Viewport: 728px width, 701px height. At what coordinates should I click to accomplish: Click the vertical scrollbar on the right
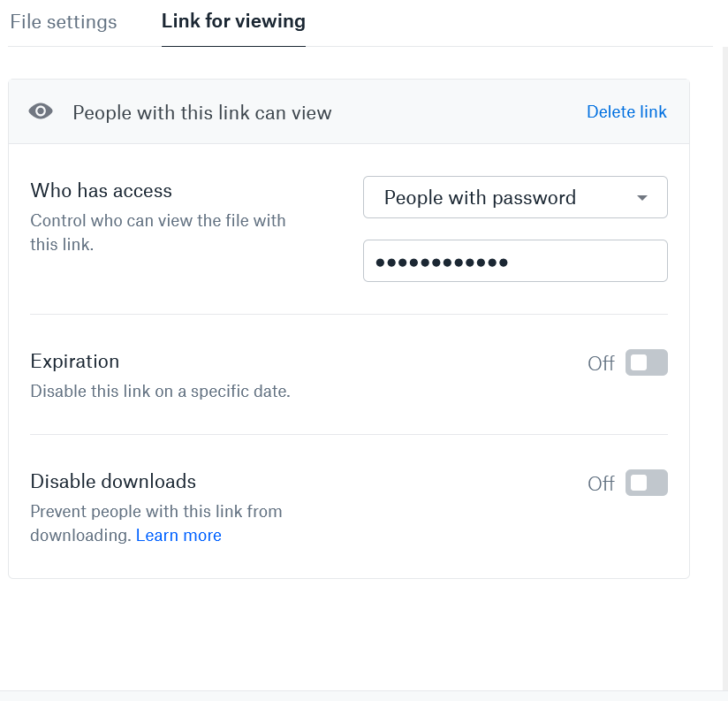pyautogui.click(x=721, y=354)
